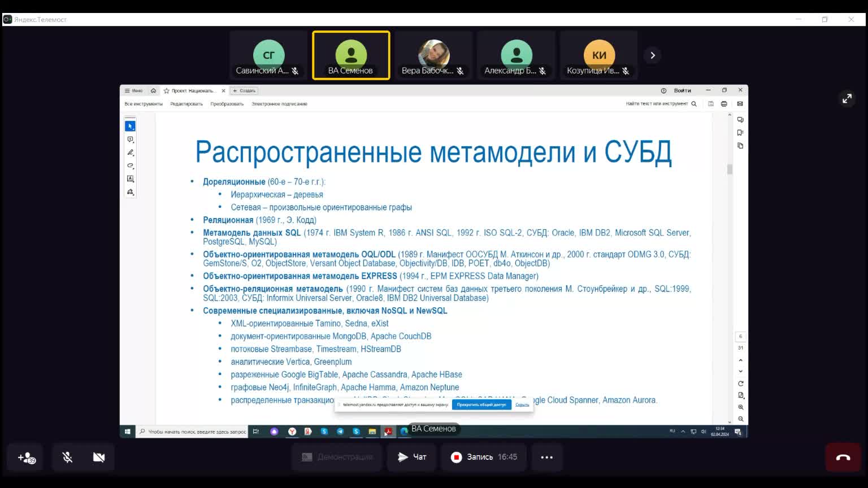Open the Acrobat home icon

153,90
